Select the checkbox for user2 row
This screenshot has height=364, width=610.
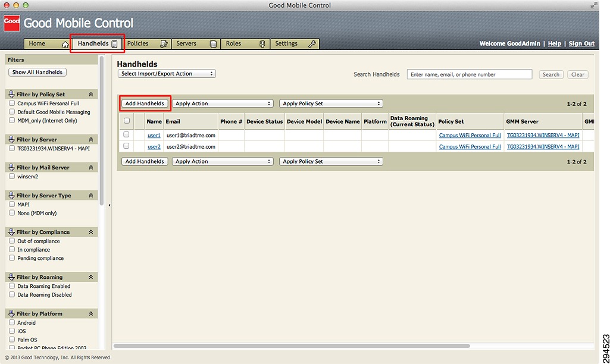tap(126, 146)
